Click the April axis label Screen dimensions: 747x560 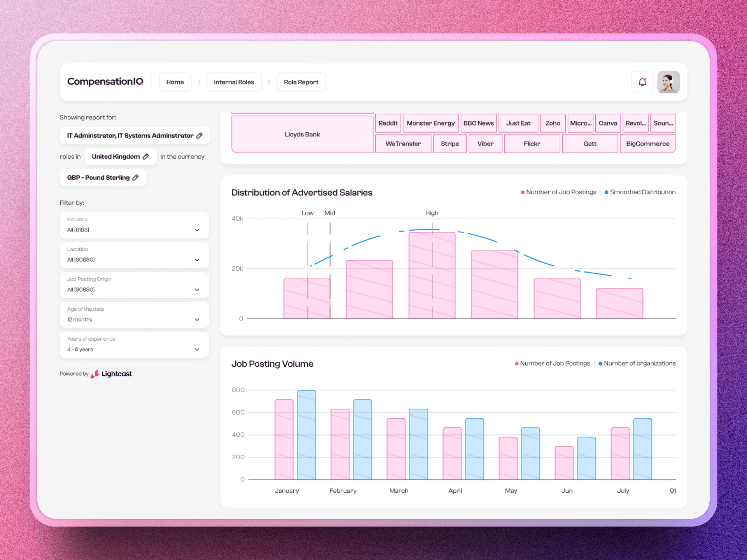455,491
